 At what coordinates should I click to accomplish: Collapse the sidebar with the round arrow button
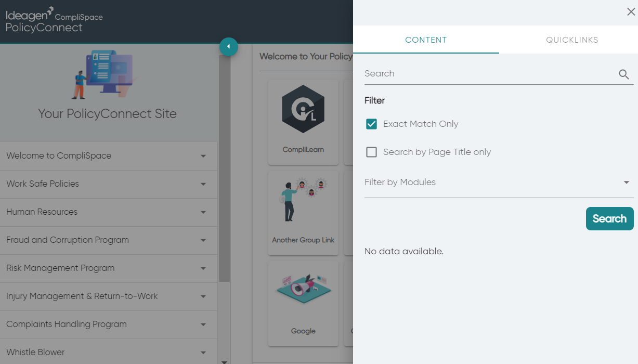click(229, 47)
